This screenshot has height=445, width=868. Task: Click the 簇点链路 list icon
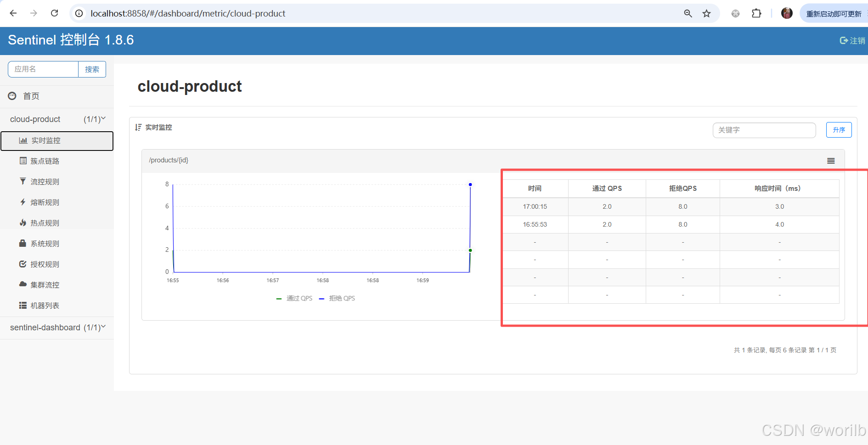[x=23, y=161]
